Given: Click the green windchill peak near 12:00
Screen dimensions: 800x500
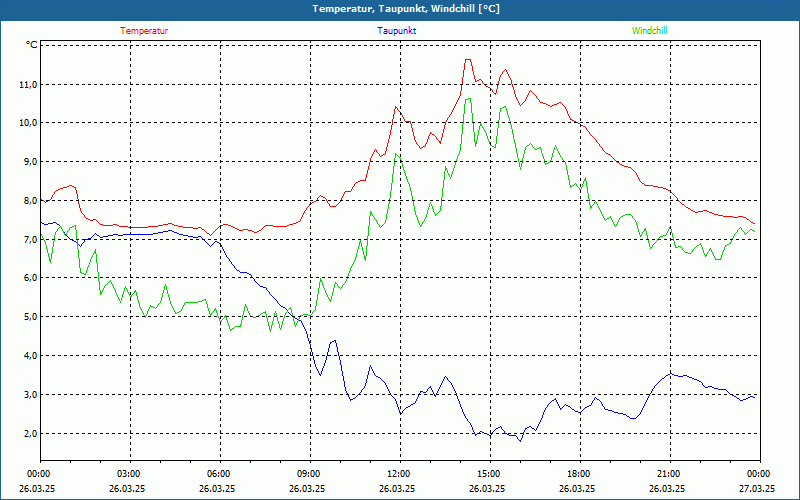Looking at the screenshot, I should pos(396,154).
